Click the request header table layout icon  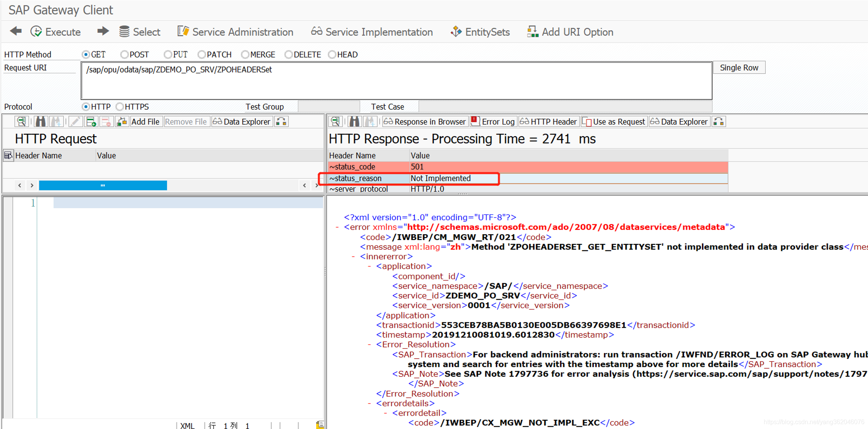point(8,155)
